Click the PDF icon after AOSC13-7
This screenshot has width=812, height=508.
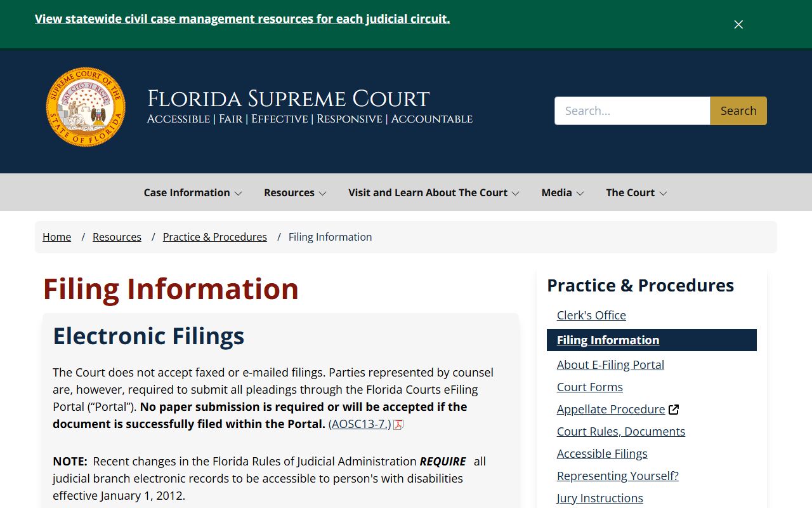tap(398, 424)
